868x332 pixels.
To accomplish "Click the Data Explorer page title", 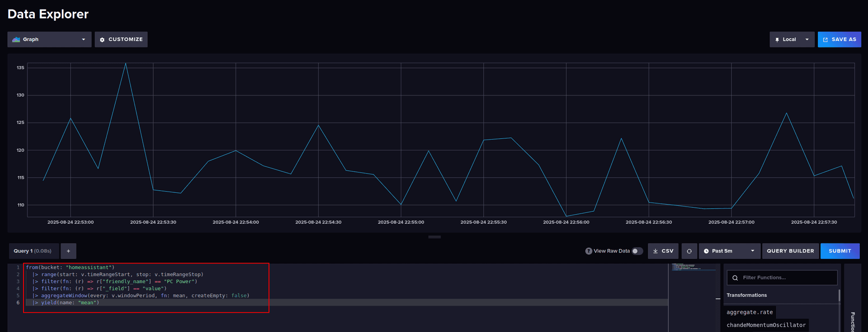I will point(48,14).
